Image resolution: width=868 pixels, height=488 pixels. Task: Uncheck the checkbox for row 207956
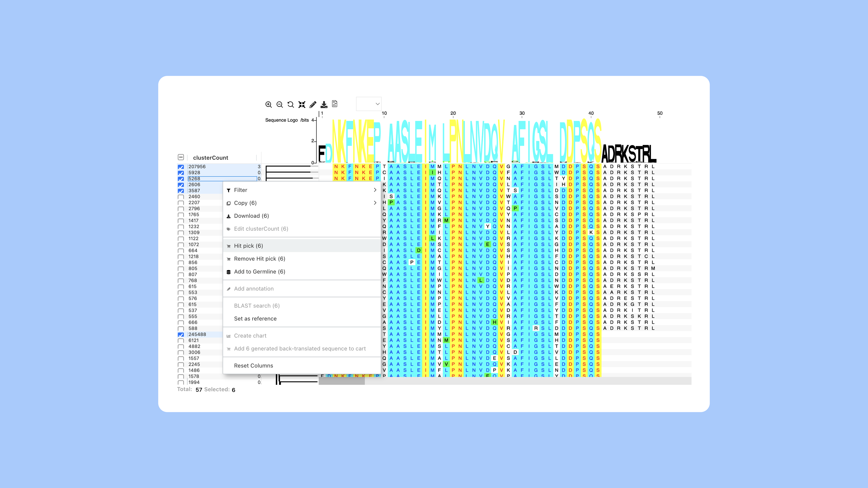click(181, 167)
